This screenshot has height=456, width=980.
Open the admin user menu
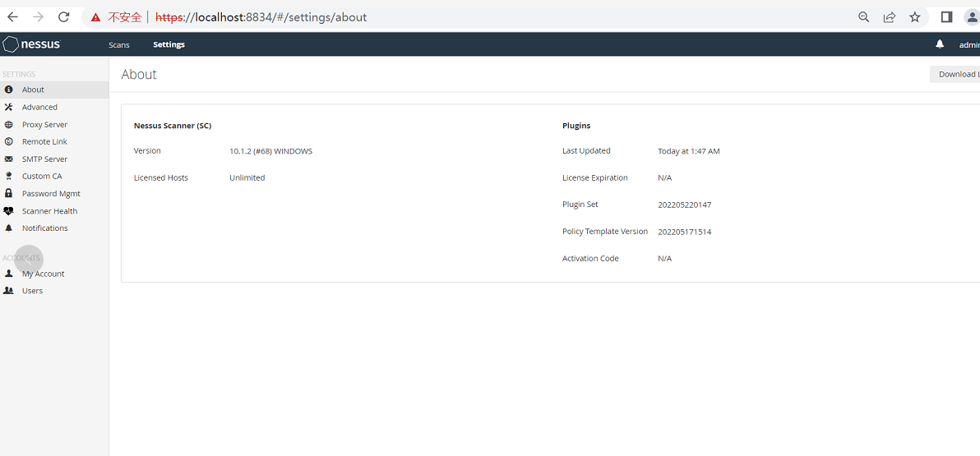tap(968, 44)
